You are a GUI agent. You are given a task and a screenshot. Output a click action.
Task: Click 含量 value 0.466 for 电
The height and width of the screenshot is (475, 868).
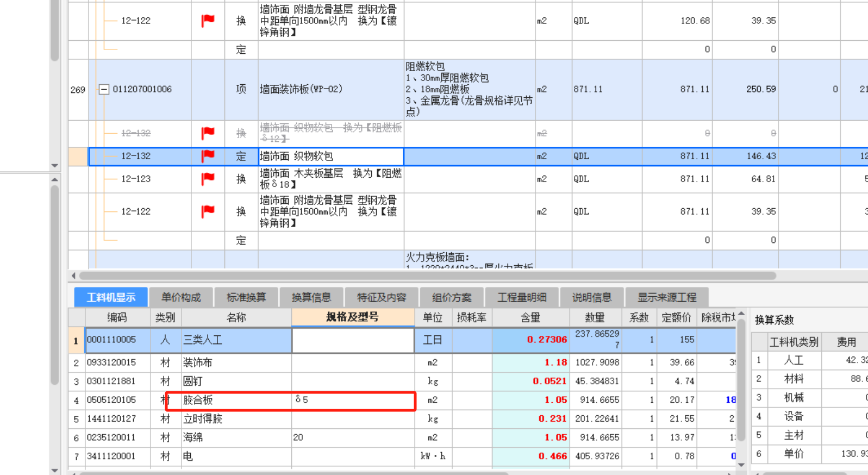[x=553, y=457]
